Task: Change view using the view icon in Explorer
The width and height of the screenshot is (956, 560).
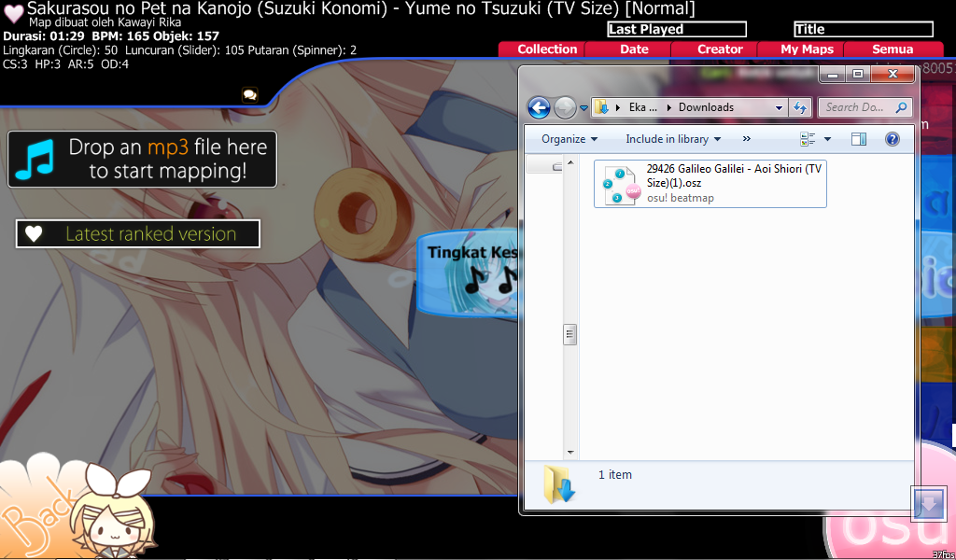Action: click(808, 139)
